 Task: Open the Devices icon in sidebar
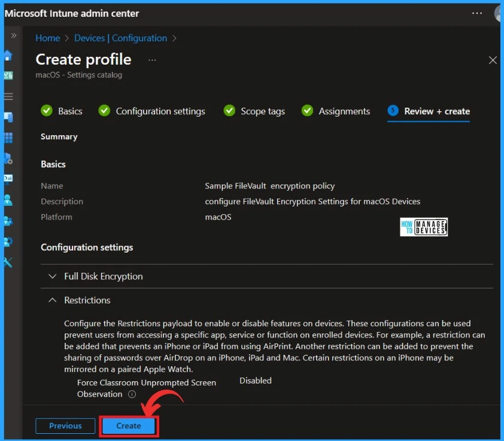pos(8,117)
